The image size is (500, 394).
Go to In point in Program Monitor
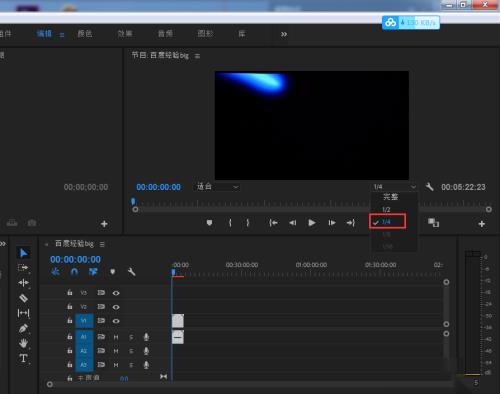(273, 223)
